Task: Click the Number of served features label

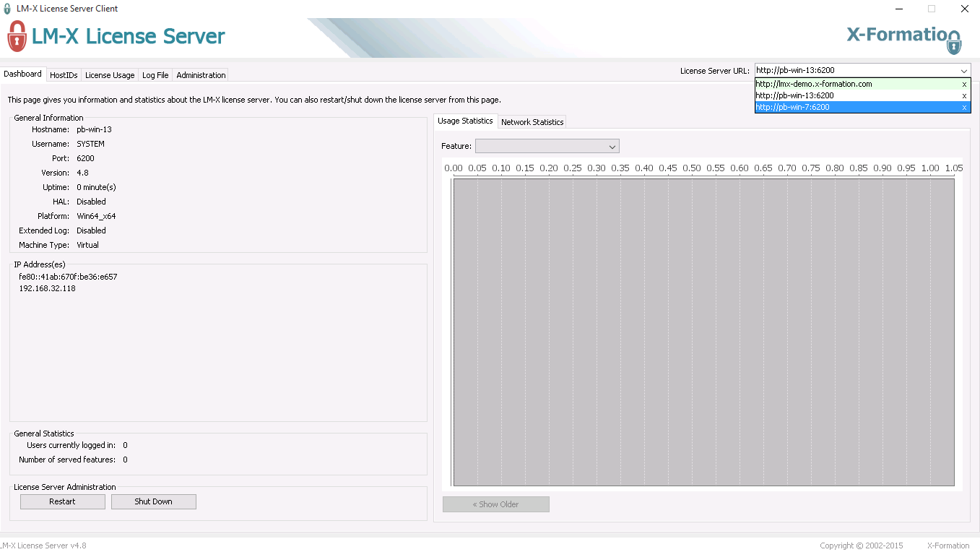Action: (x=67, y=460)
